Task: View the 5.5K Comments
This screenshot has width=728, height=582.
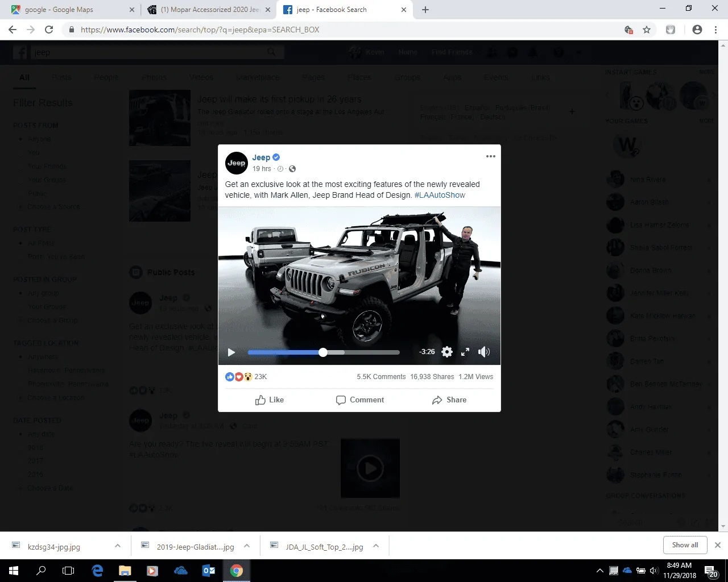Action: 381,377
